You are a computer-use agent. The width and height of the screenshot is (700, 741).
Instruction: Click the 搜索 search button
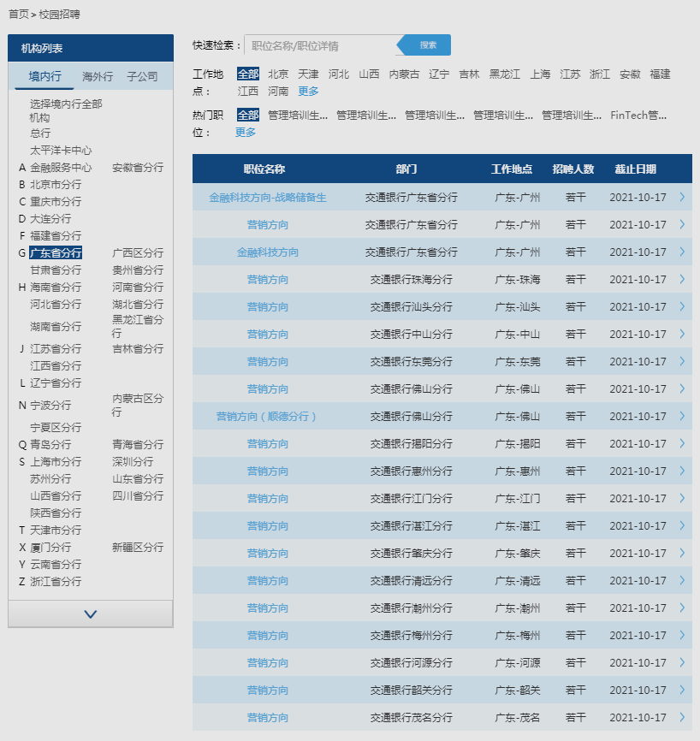[424, 45]
